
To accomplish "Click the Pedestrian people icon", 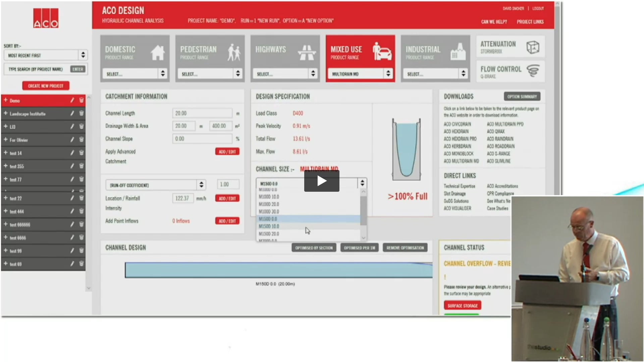I will (x=234, y=52).
